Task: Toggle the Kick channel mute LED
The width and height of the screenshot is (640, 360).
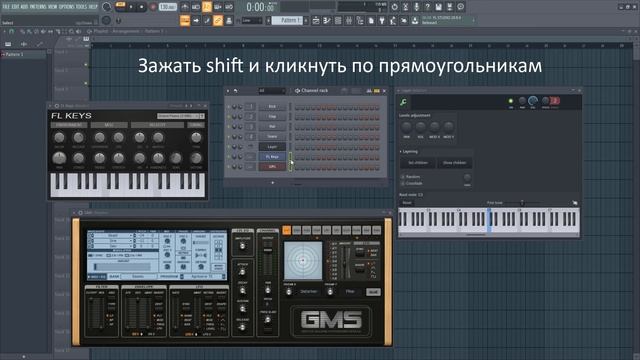Action: pos(229,107)
